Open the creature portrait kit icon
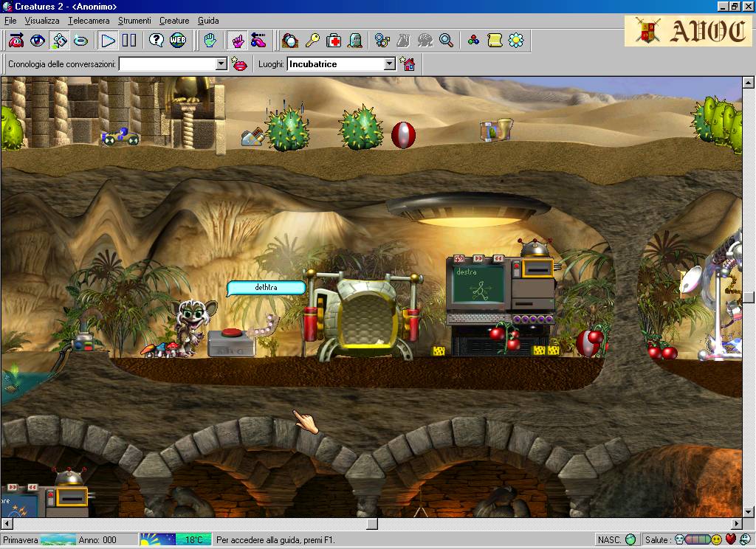 [290, 41]
